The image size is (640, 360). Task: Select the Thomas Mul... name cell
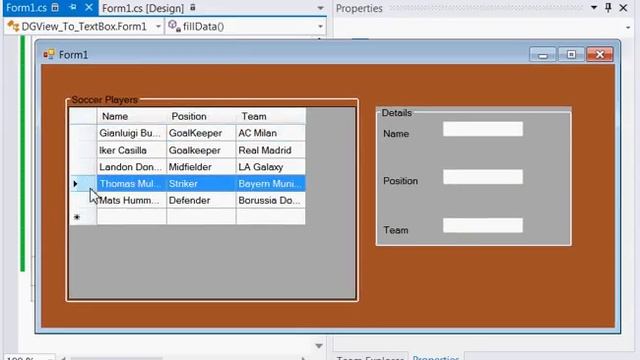pyautogui.click(x=132, y=184)
